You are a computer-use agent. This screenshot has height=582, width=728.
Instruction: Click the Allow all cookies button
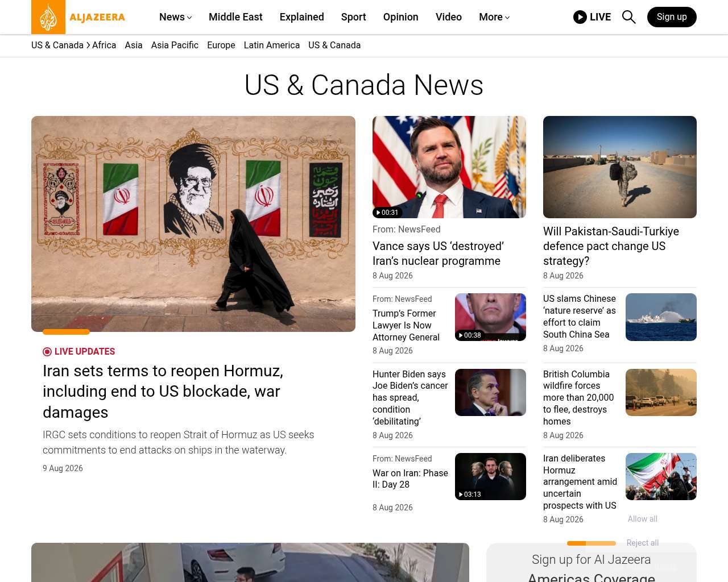point(643,519)
